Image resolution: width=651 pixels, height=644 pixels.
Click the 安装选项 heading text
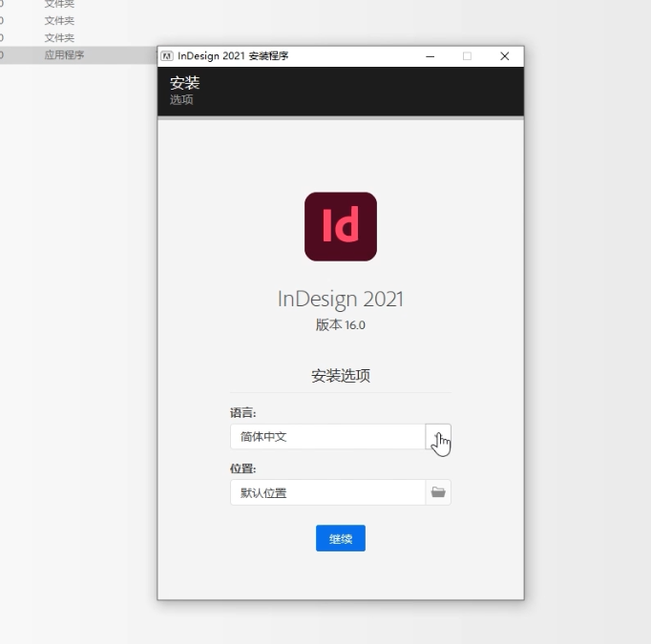(341, 376)
